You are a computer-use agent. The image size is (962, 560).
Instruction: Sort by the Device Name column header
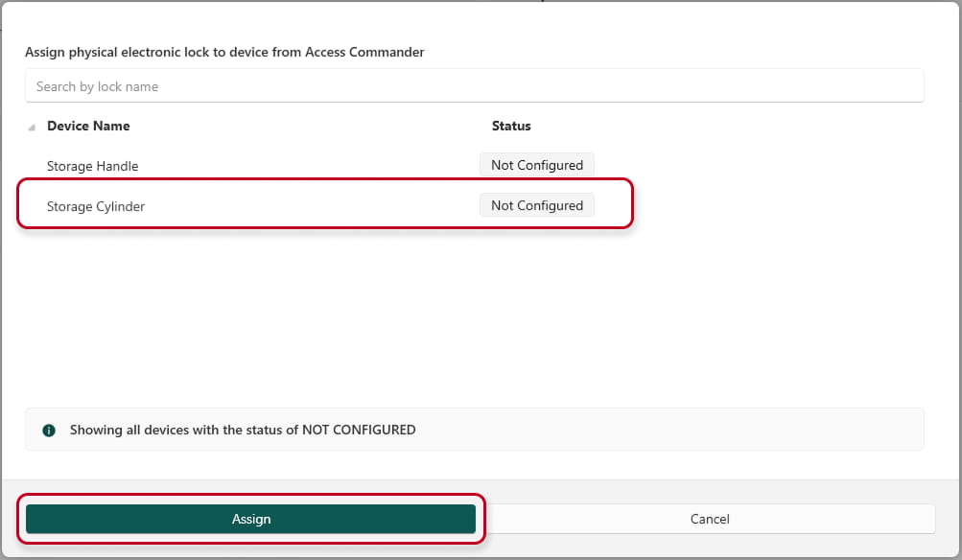88,126
